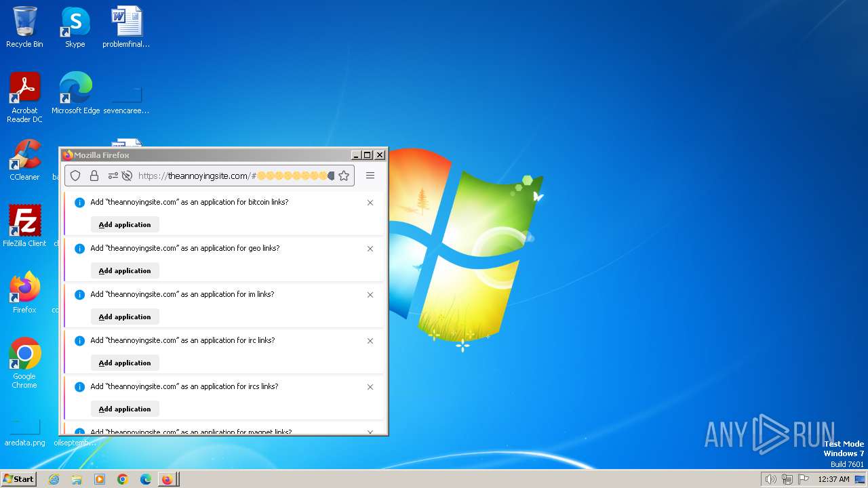The image size is (868, 488).
Task: Open Chrome from the taskbar
Action: coord(123,479)
